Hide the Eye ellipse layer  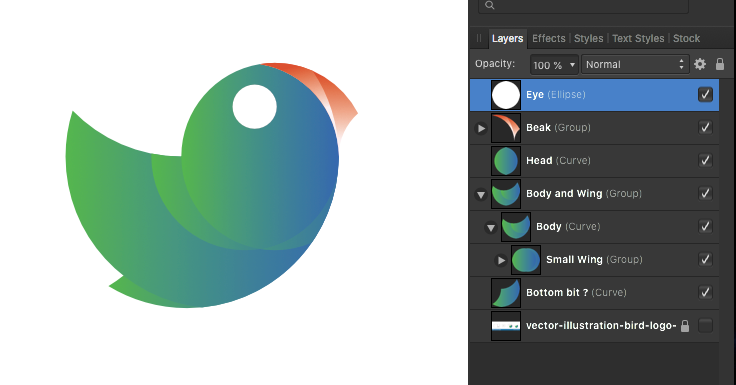tap(705, 94)
